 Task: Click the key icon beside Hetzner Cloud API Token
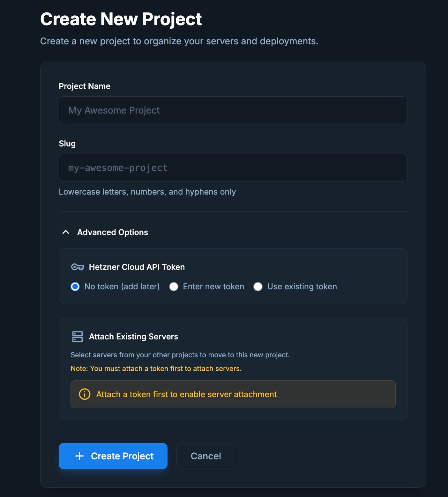pyautogui.click(x=77, y=267)
